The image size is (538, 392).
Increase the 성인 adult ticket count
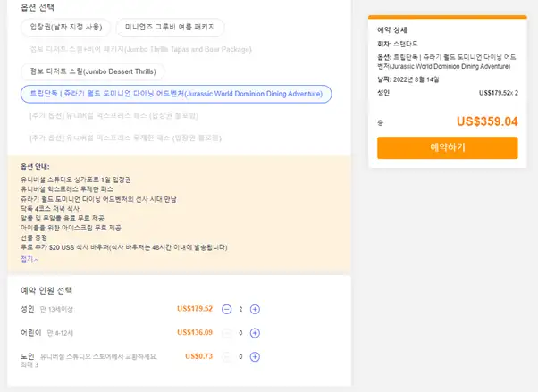(x=255, y=309)
